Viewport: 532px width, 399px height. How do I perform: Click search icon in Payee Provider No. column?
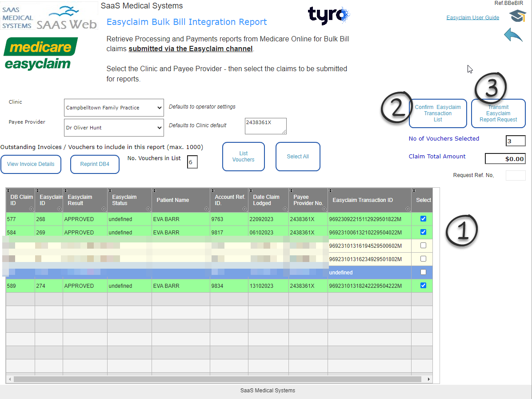point(325,209)
